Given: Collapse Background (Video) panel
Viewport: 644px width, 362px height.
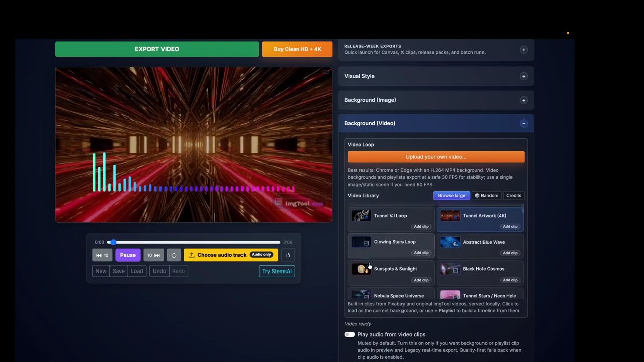Looking at the screenshot, I should [x=524, y=123].
